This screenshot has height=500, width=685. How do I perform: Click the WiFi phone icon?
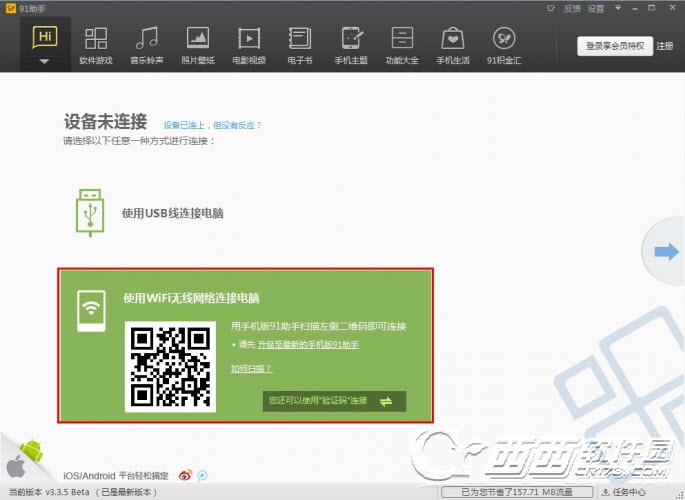tap(91, 311)
